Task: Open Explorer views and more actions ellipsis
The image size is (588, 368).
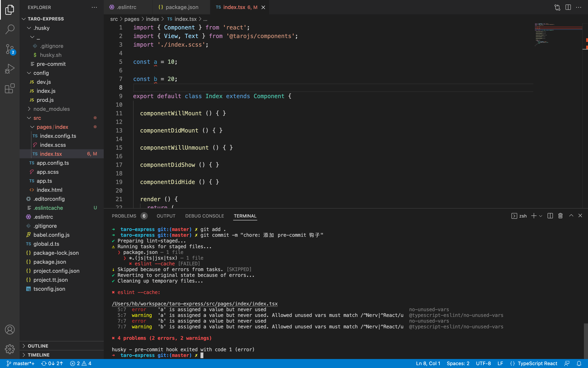Action: [x=94, y=7]
